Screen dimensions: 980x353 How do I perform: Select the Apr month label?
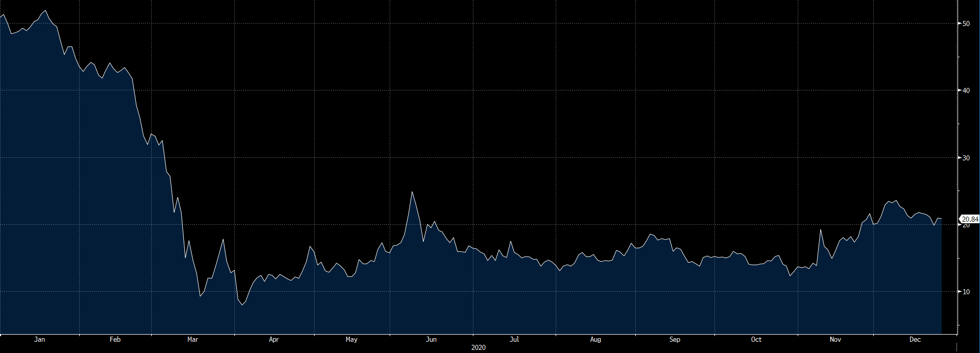(x=274, y=339)
